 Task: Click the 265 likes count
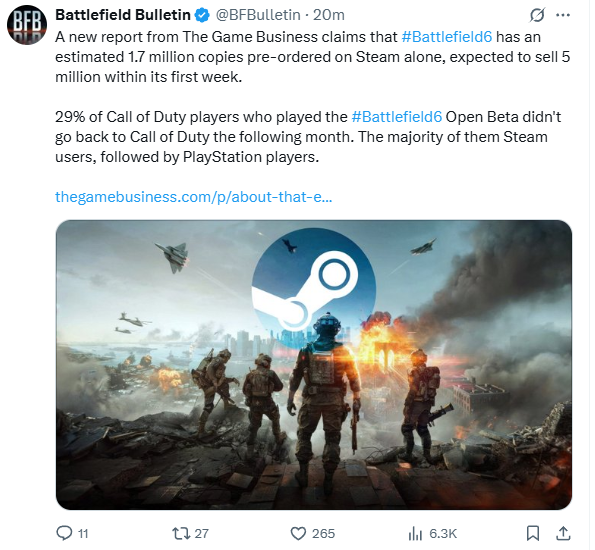pos(323,533)
